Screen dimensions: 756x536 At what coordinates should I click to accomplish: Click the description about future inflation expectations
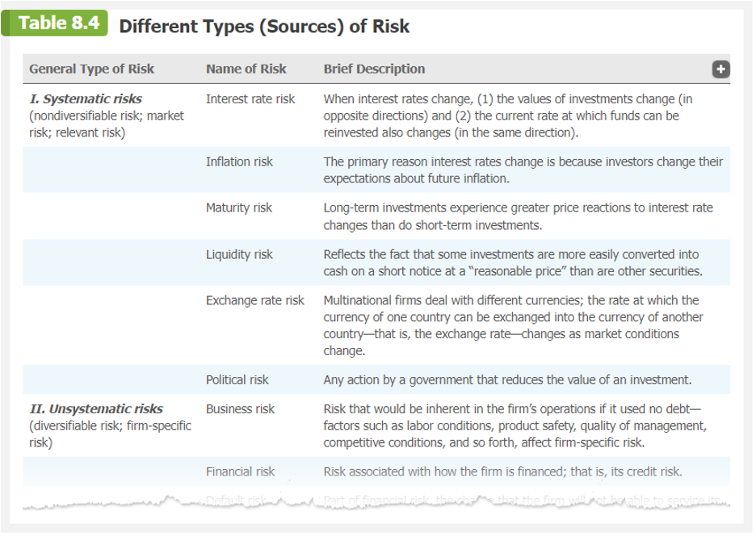(523, 170)
